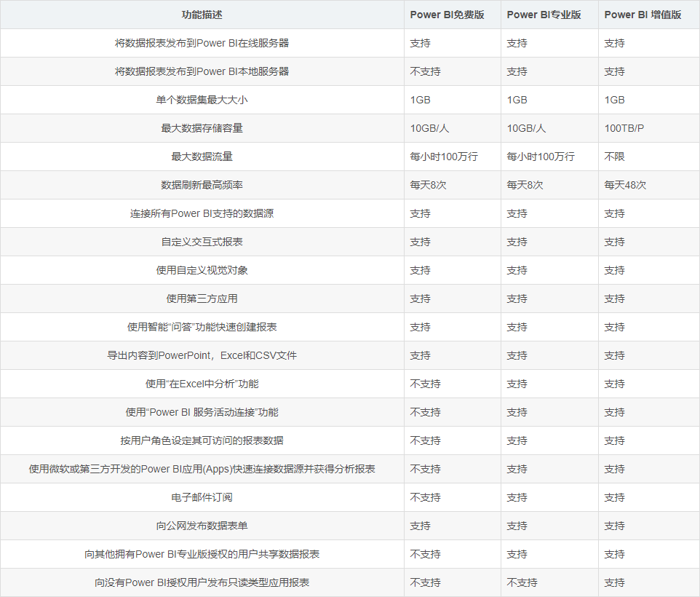
Task: Click 每天8次 in the 专业版 column
Action: point(525,185)
